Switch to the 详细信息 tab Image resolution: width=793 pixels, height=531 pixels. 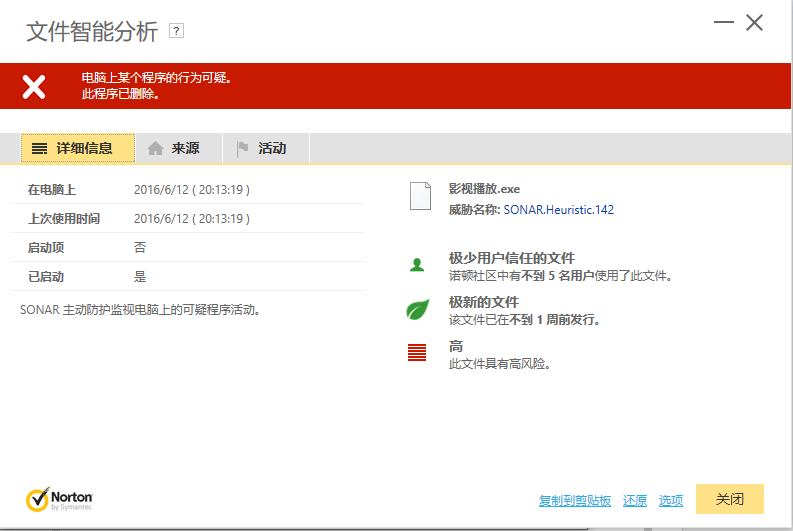point(78,148)
